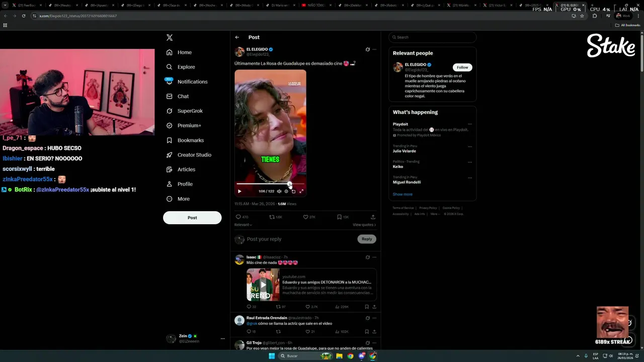
Task: Expand video to fullscreen
Action: point(301,191)
